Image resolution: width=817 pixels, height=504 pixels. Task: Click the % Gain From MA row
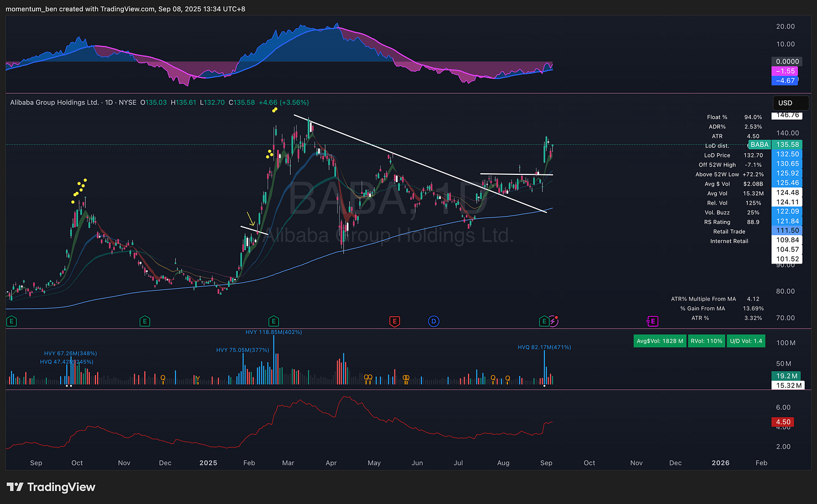[722, 308]
